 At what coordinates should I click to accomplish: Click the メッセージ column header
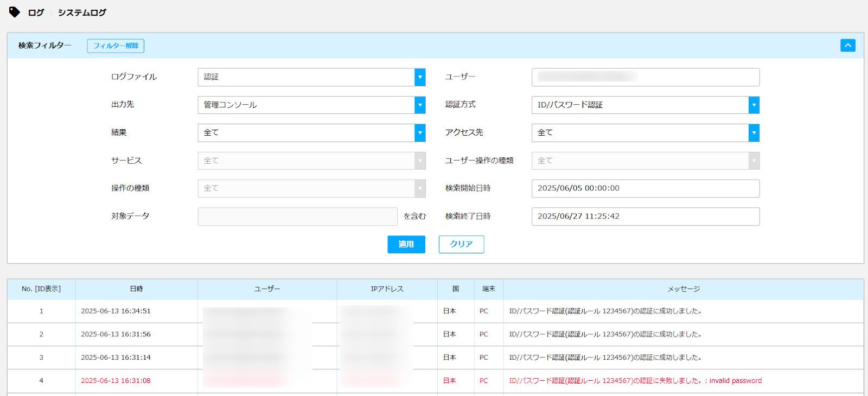pos(684,289)
